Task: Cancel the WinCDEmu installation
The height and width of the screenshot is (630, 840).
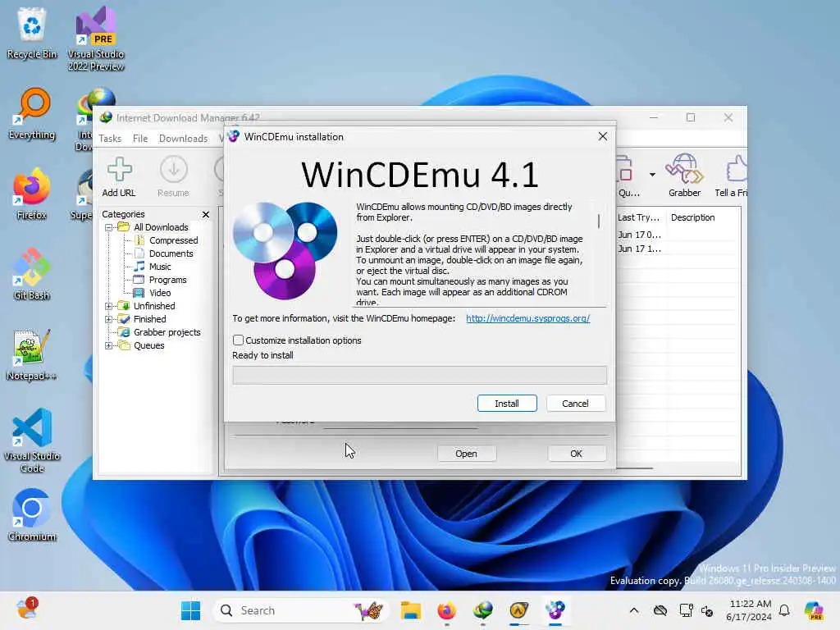Action: [575, 404]
